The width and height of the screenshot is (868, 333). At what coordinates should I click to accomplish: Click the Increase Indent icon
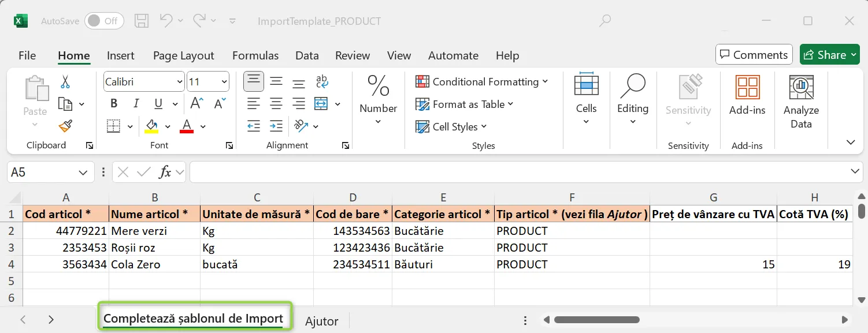click(276, 126)
